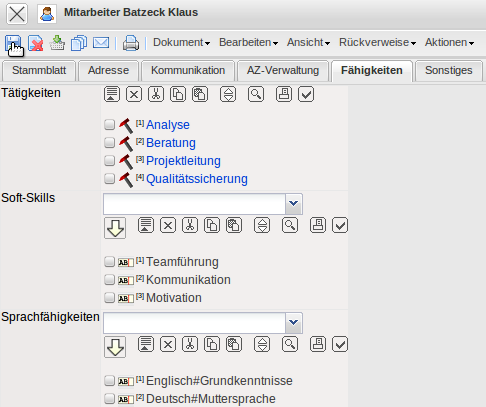Open the Dokument dropdown menu
The image size is (486, 407).
point(182,43)
